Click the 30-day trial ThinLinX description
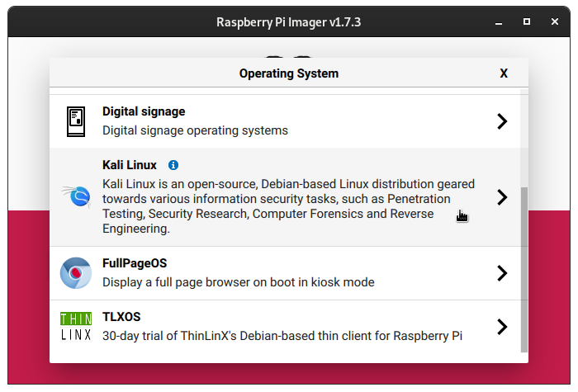This screenshot has width=578, height=392. click(282, 336)
